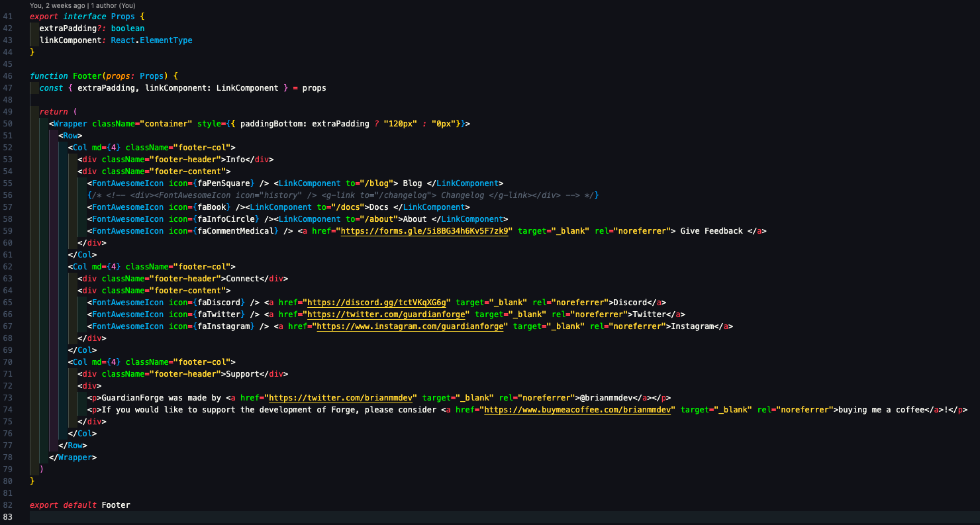Click 'faDiscord' on line 65

click(219, 303)
